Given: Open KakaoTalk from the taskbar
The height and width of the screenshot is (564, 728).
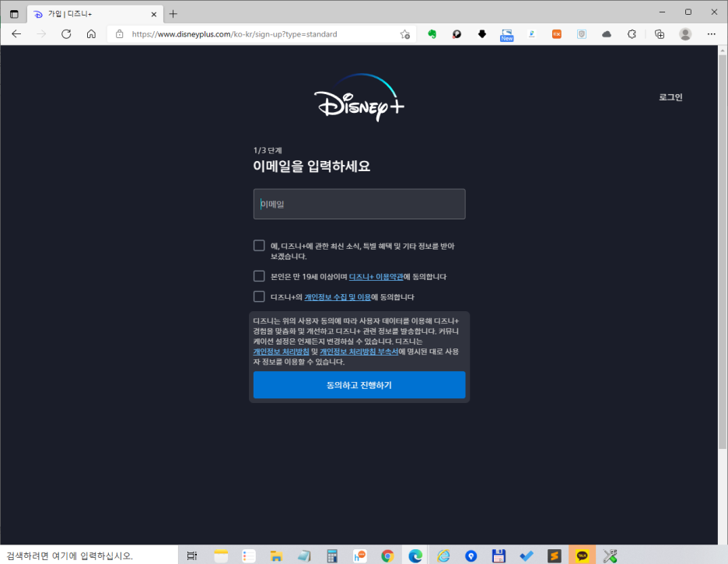Looking at the screenshot, I should 583,555.
